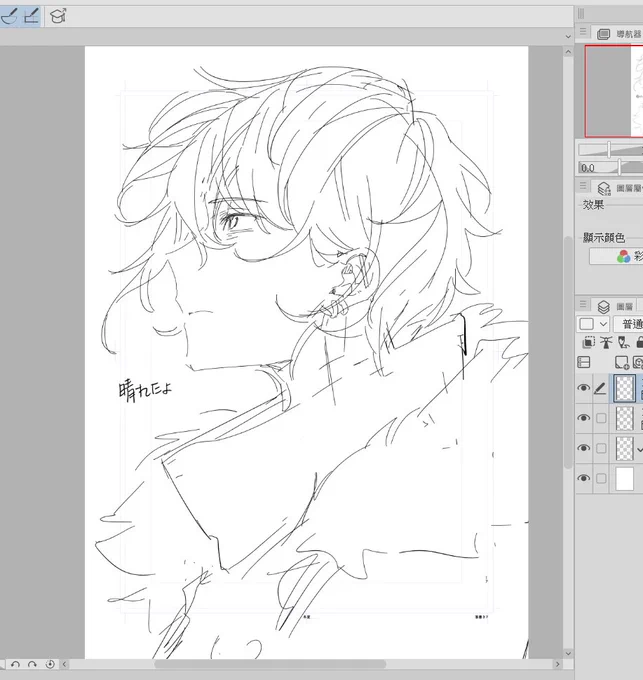This screenshot has width=643, height=680.
Task: Create a new vector layer
Action: click(x=638, y=362)
